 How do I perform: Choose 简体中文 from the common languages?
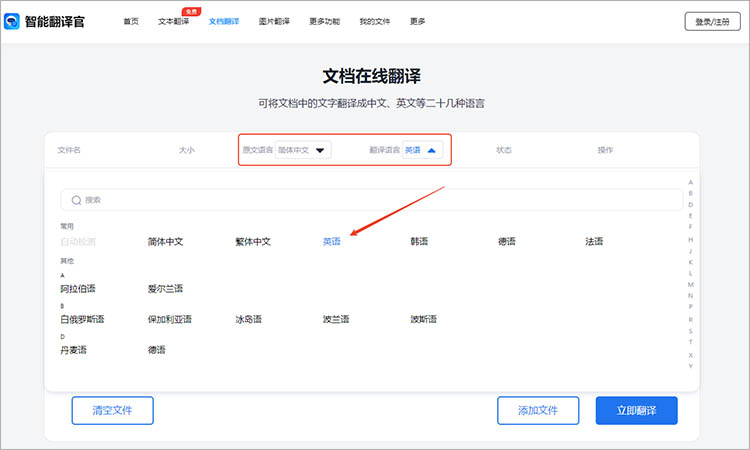pyautogui.click(x=165, y=241)
